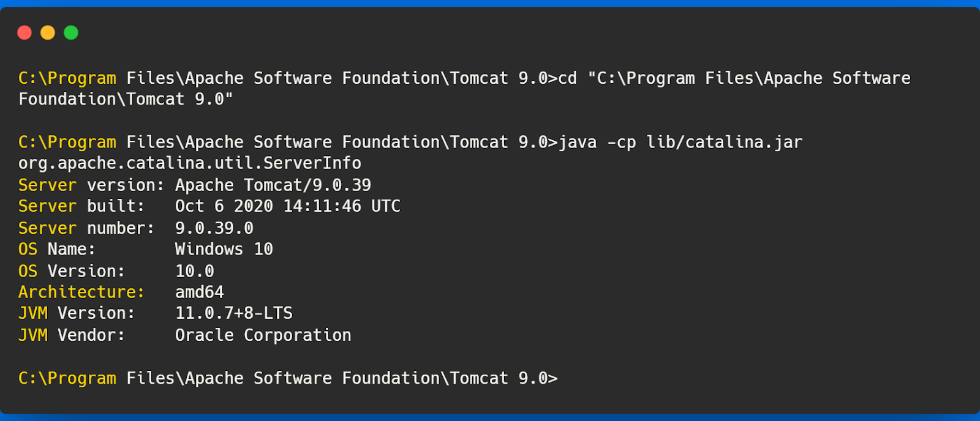Select the Oracle Corporation vendor text

tap(263, 335)
